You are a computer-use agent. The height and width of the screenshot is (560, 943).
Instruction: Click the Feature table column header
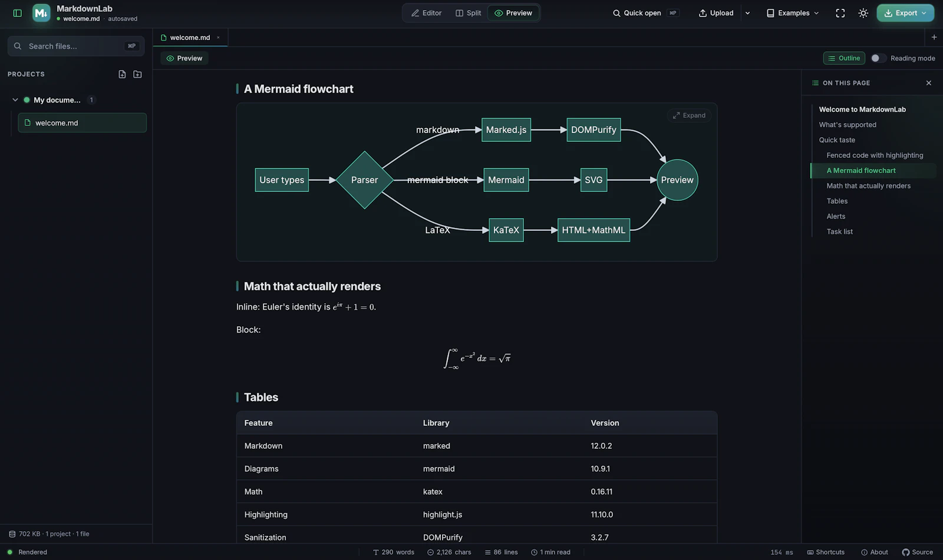[x=259, y=423]
